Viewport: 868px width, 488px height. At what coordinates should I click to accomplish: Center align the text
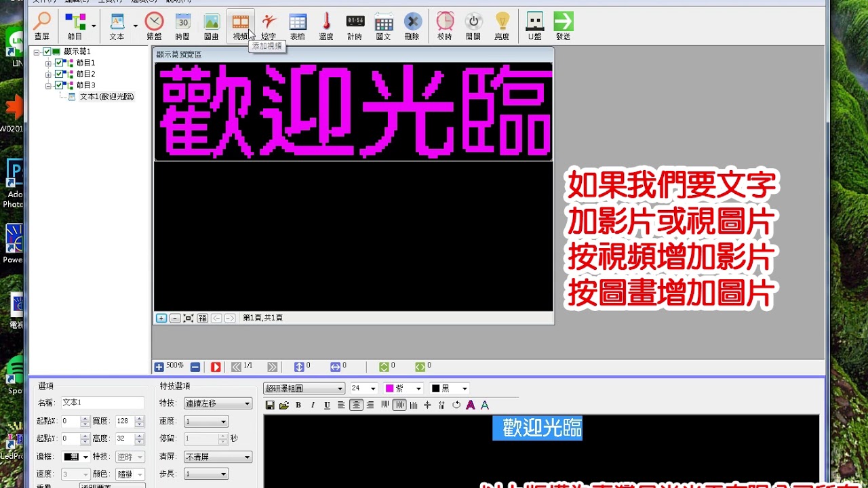pos(356,405)
